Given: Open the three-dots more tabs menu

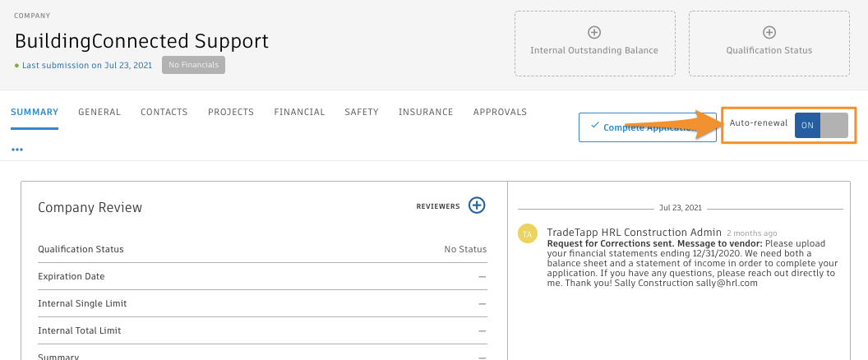Looking at the screenshot, I should (x=17, y=150).
